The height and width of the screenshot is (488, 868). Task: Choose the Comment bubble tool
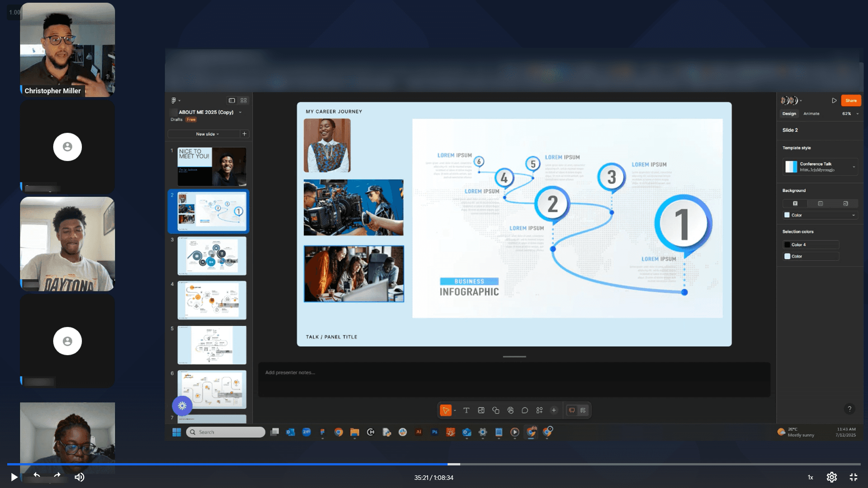point(524,410)
